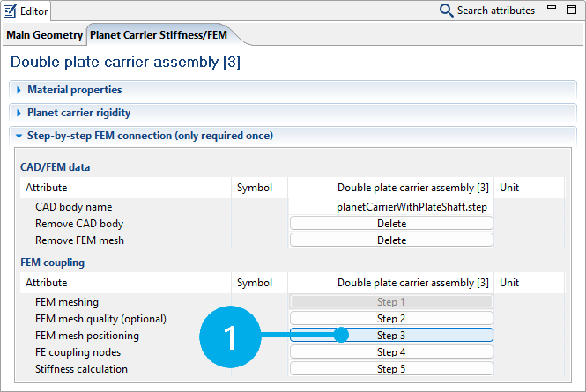Click the Editor view pencil icon
This screenshot has height=392, width=586.
tap(11, 11)
